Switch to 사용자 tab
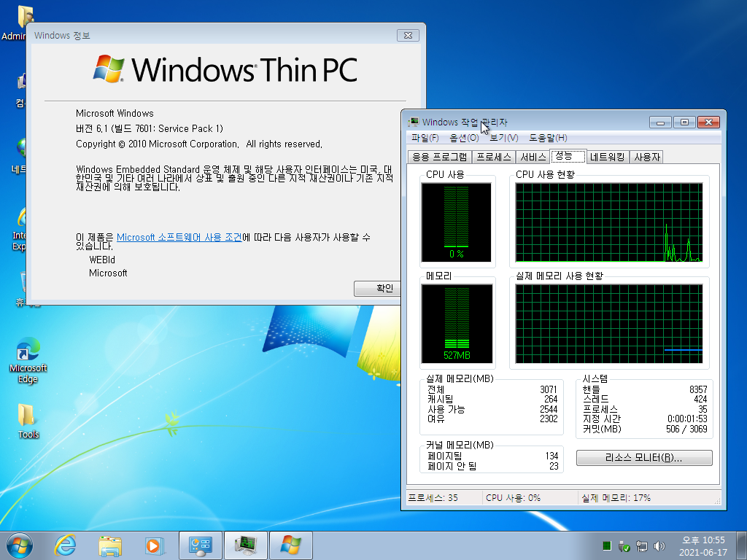 (x=646, y=157)
